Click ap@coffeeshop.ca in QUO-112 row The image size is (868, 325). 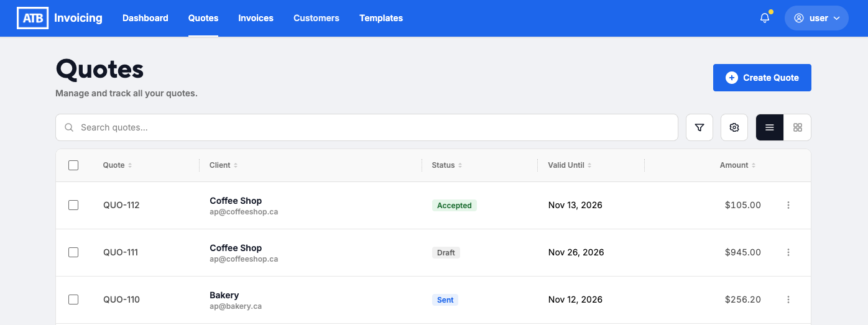[x=244, y=212]
